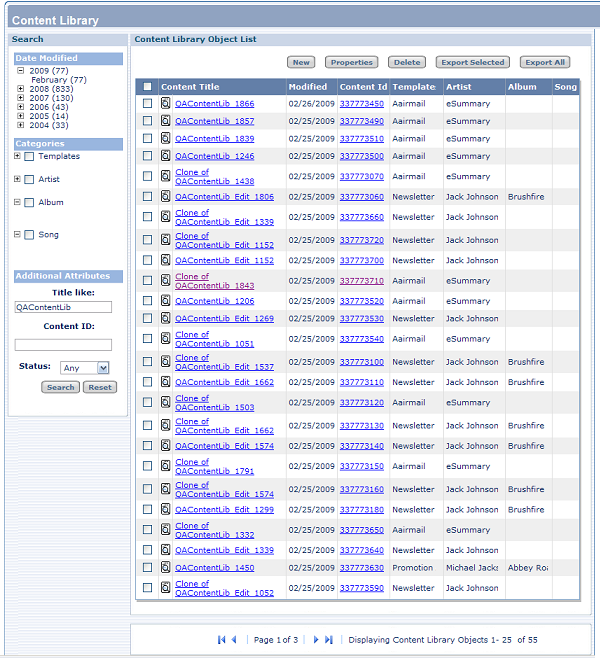Screen dimensions: 600x658
Task: Go to the first page of results
Action: (x=222, y=639)
